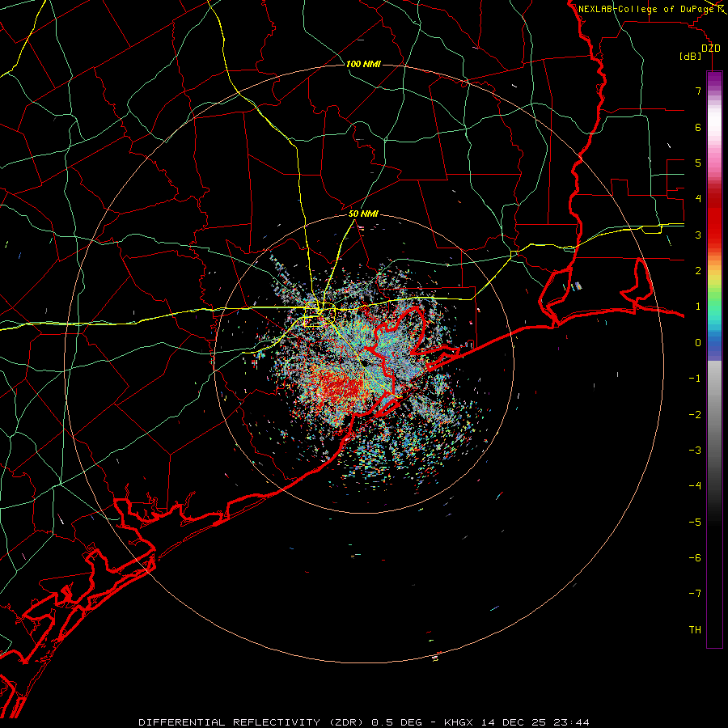728x728 pixels.
Task: Click the 7 value on the color scale
Action: coord(698,91)
